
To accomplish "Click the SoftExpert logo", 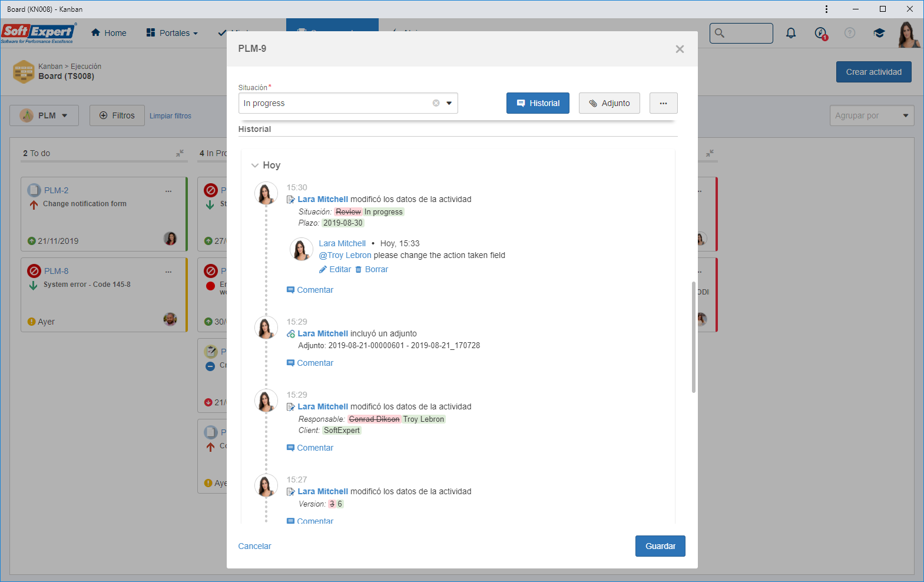I will point(38,33).
